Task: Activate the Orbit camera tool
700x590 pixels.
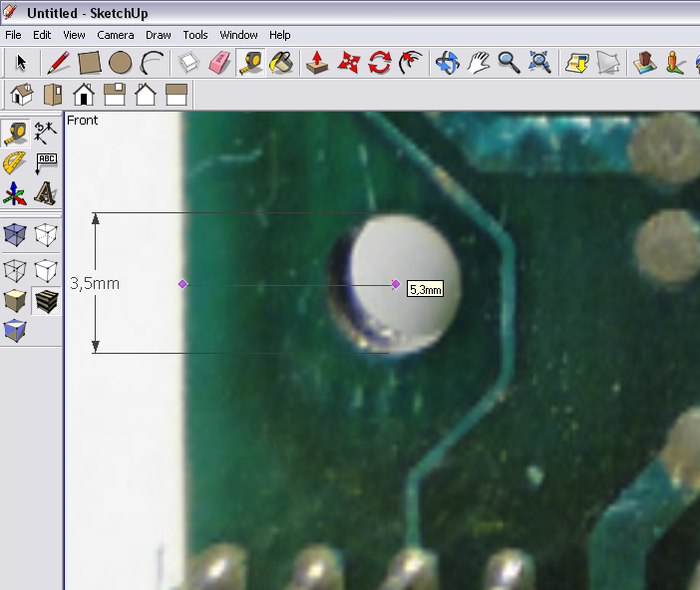Action: tap(448, 63)
